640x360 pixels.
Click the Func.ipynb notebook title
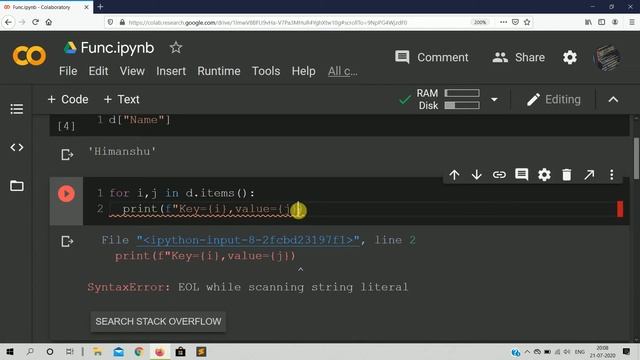[117, 48]
